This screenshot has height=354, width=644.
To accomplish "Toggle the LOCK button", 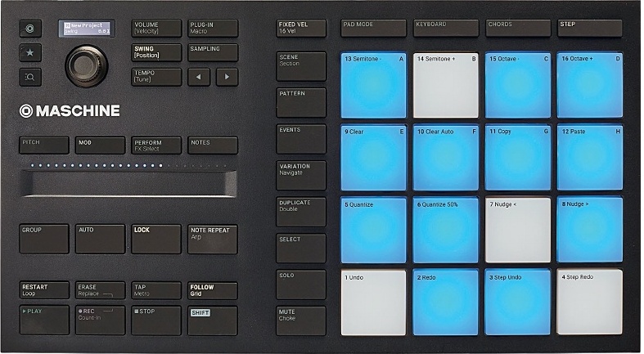I will pos(156,240).
